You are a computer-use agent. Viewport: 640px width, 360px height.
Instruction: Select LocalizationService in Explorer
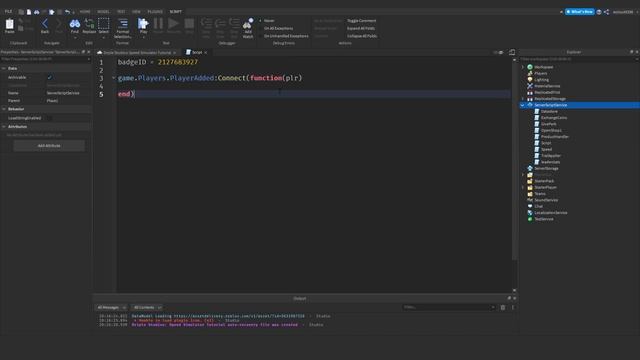point(551,213)
